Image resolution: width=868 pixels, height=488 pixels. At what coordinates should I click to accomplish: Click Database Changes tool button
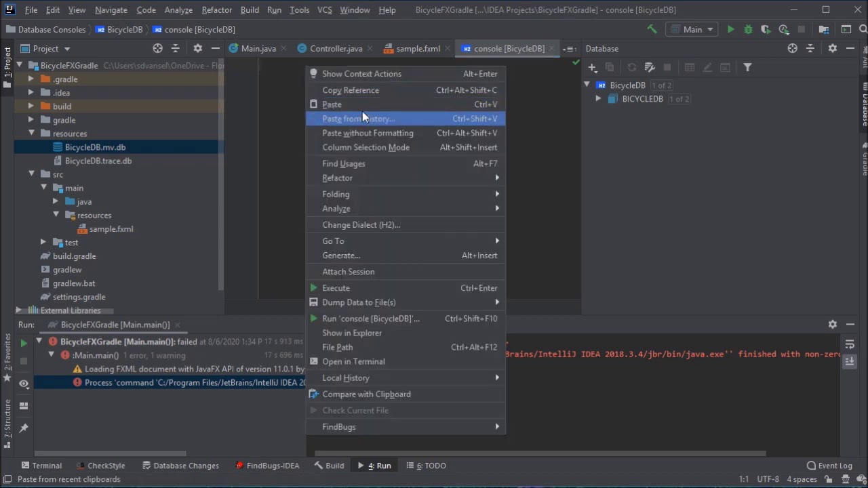[180, 466]
